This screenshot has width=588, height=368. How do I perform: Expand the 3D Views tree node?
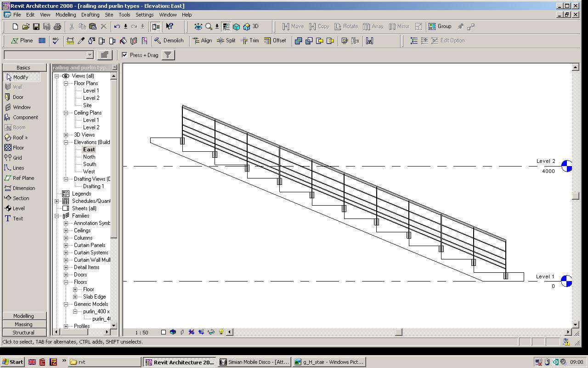tap(66, 135)
